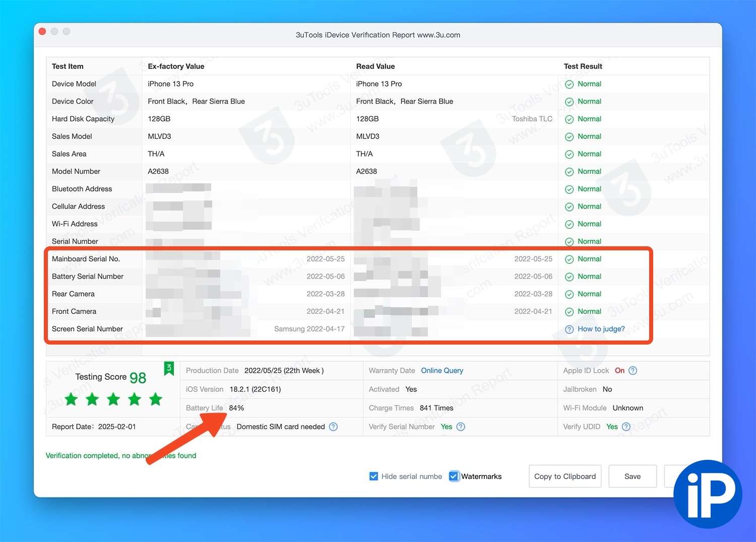Click the Test Result column header

[583, 66]
